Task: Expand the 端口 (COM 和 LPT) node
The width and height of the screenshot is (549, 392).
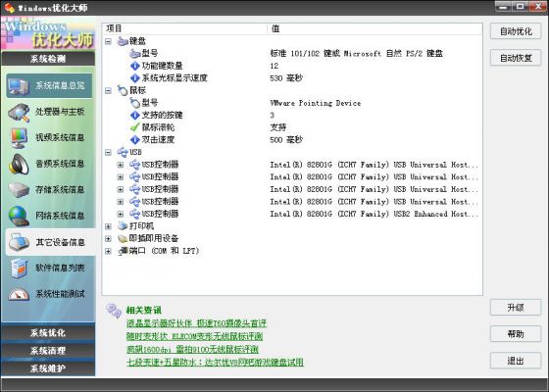Action: click(x=108, y=251)
